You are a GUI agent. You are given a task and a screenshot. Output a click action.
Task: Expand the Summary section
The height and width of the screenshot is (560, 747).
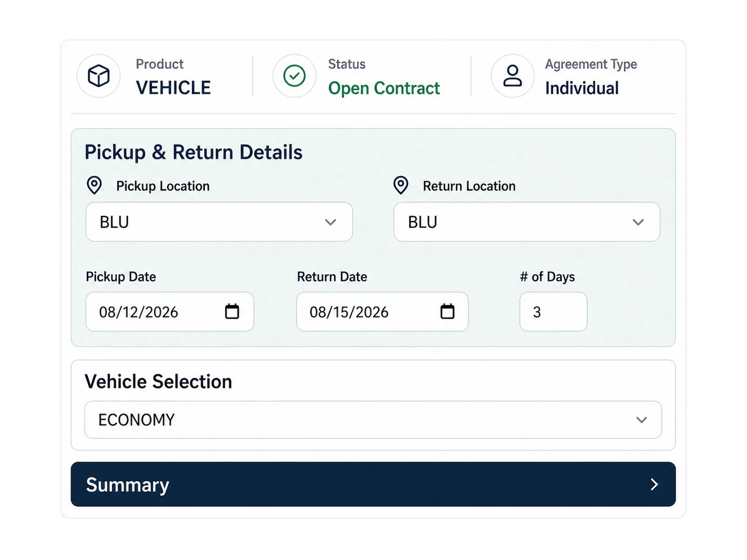pyautogui.click(x=373, y=484)
